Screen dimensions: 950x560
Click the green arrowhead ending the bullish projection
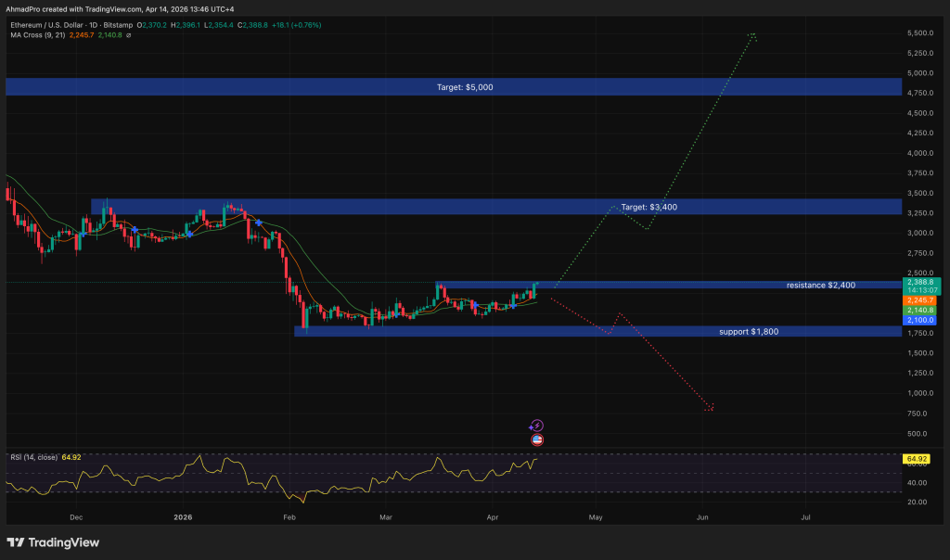pos(753,36)
